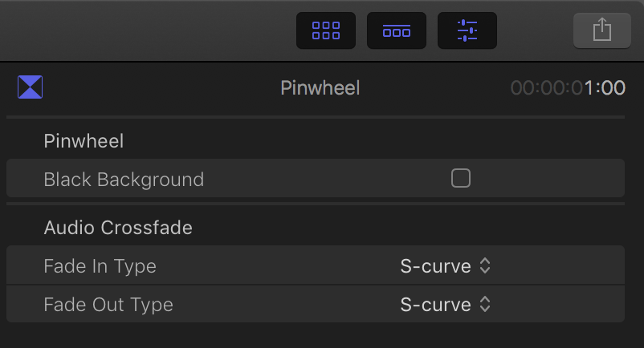Enable the Black Background checkbox
Screen dimensions: 644x348
tap(461, 178)
